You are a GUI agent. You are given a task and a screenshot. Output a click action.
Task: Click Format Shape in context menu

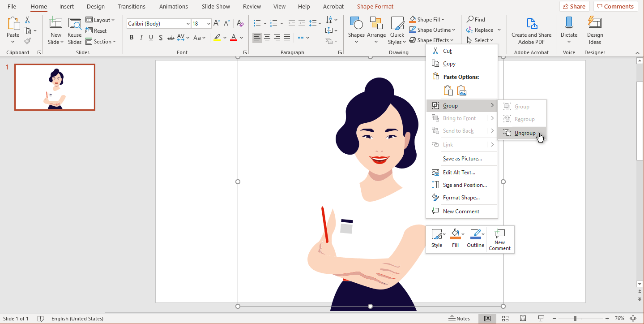(x=461, y=198)
